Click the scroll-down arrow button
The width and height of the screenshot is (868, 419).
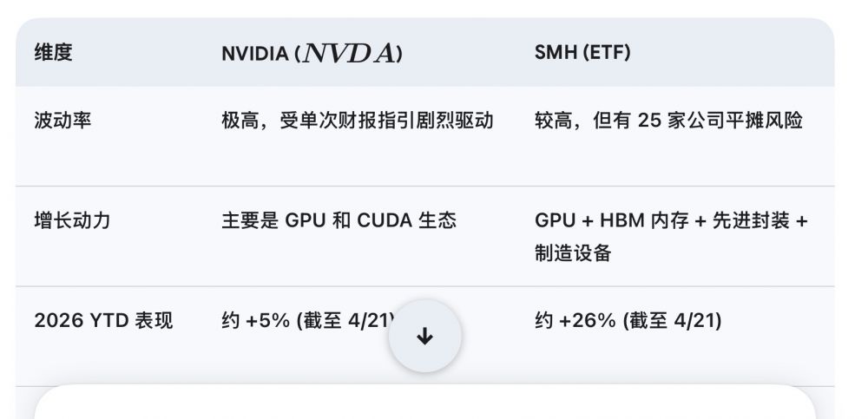coord(424,337)
